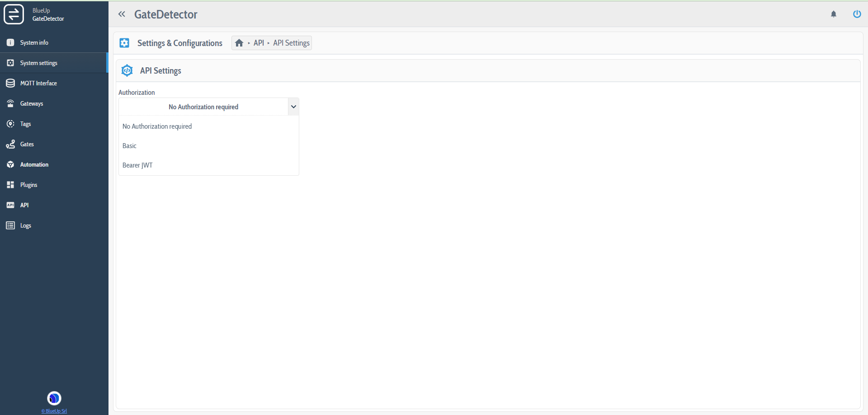
Task: Open the Logs section
Action: coord(25,225)
